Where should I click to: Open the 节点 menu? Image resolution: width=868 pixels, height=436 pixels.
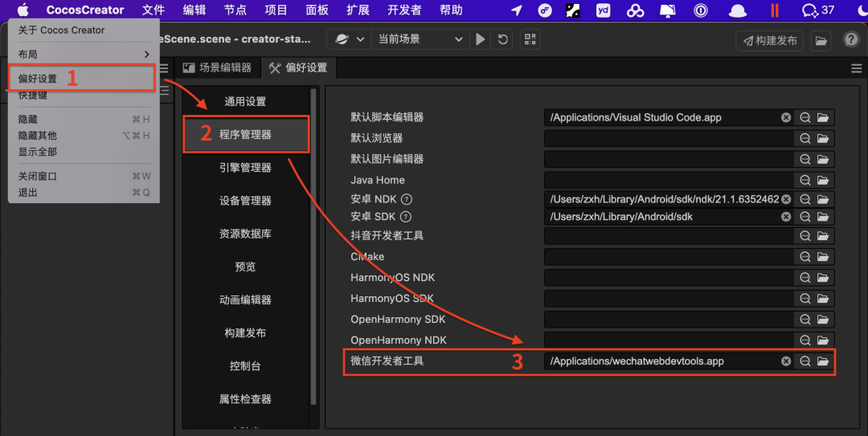click(235, 10)
